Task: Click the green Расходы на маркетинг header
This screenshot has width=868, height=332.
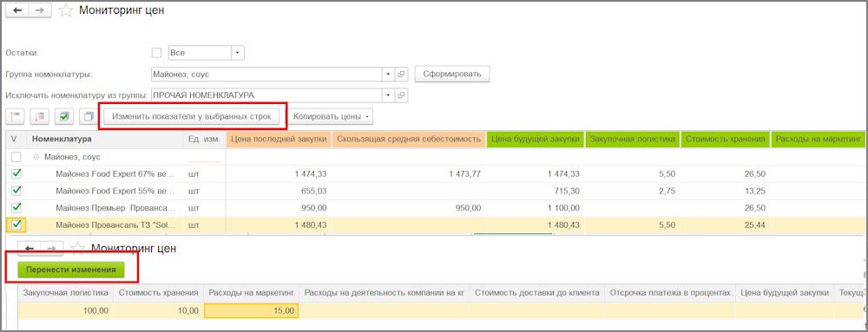Action: pyautogui.click(x=819, y=140)
